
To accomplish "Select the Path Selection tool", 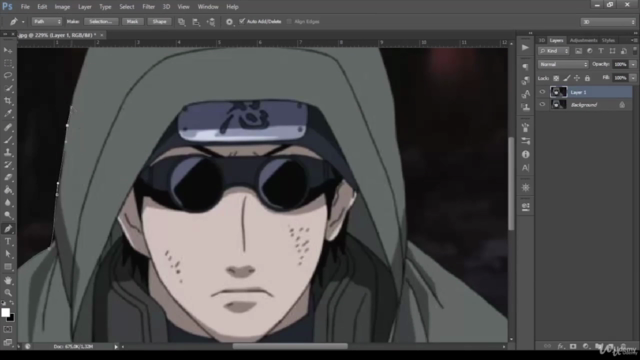I will (8, 254).
